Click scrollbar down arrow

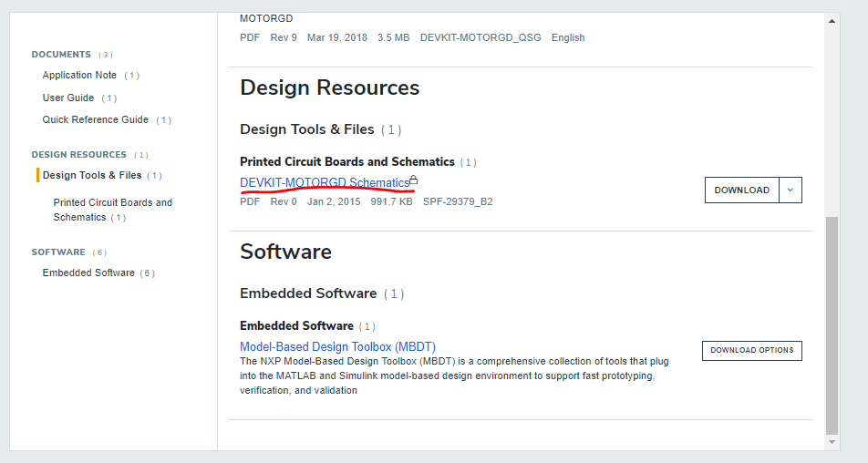pos(832,442)
